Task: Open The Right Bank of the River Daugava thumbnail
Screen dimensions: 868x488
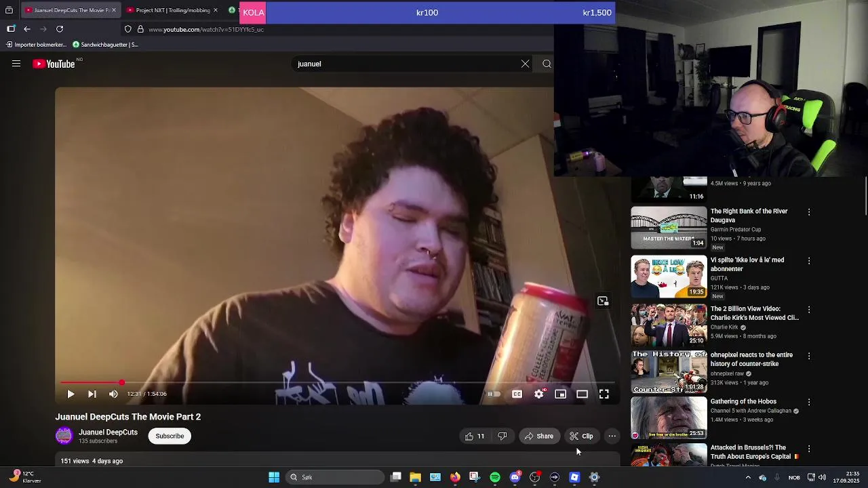Action: (x=669, y=228)
